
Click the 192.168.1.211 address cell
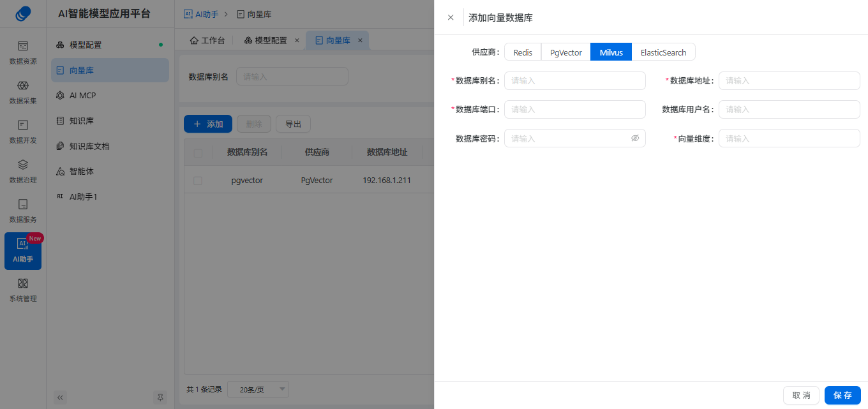click(x=387, y=181)
